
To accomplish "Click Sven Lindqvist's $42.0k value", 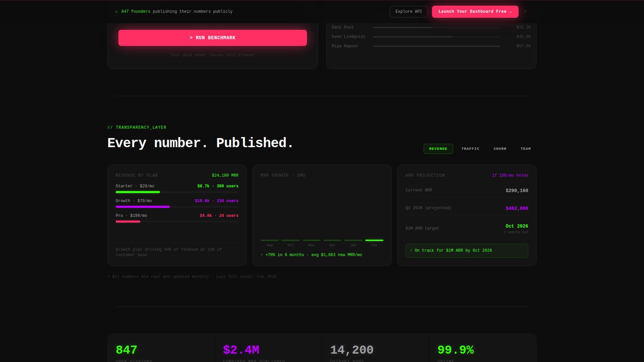I will (x=523, y=37).
